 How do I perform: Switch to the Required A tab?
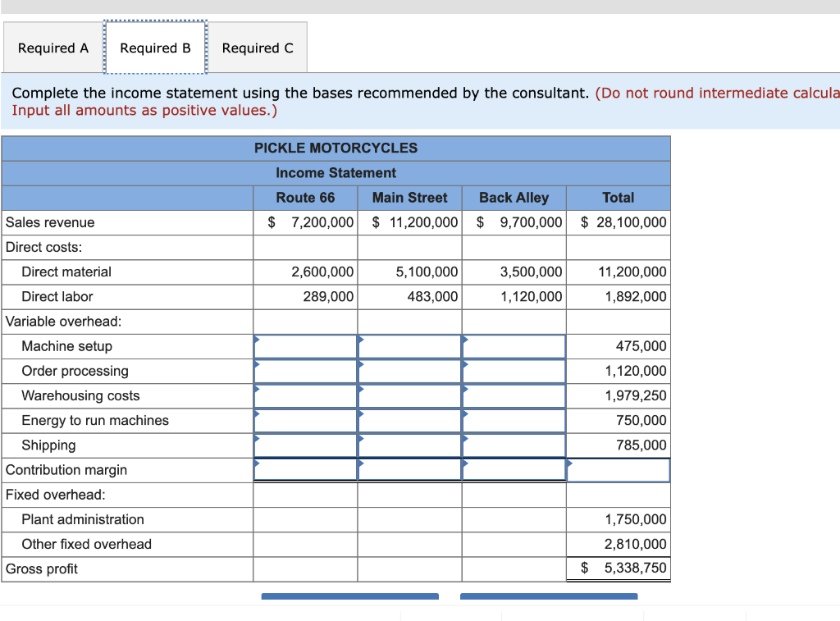pyautogui.click(x=52, y=48)
